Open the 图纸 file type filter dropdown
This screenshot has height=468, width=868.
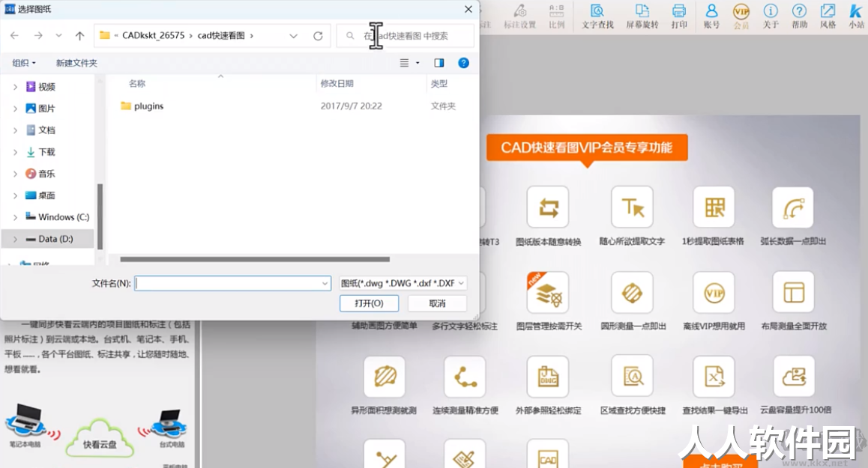coord(403,283)
